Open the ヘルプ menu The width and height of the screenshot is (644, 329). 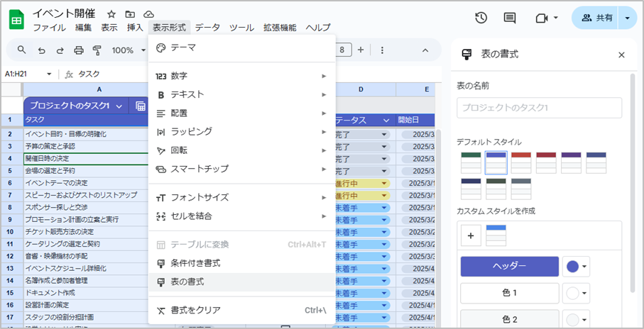318,28
